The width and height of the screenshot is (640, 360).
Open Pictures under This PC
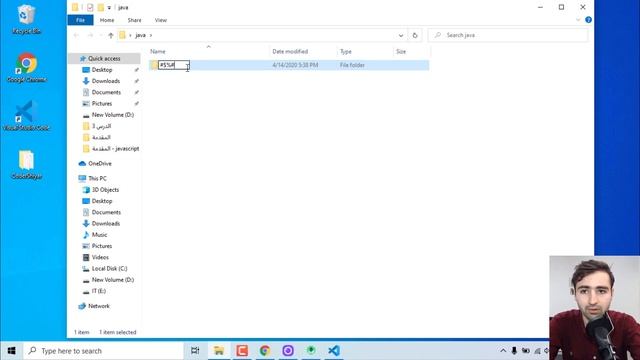coord(102,246)
